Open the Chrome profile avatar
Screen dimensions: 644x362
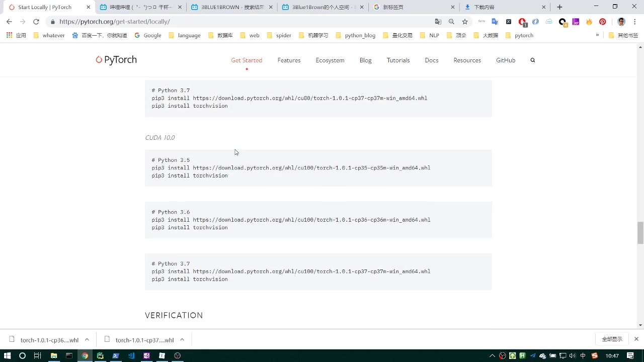[621, 22]
